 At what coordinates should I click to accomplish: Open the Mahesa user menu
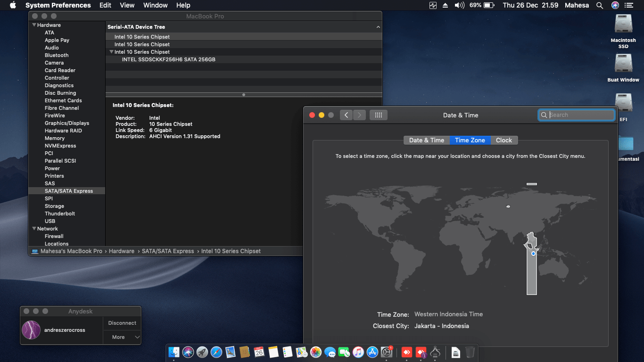[x=577, y=5]
